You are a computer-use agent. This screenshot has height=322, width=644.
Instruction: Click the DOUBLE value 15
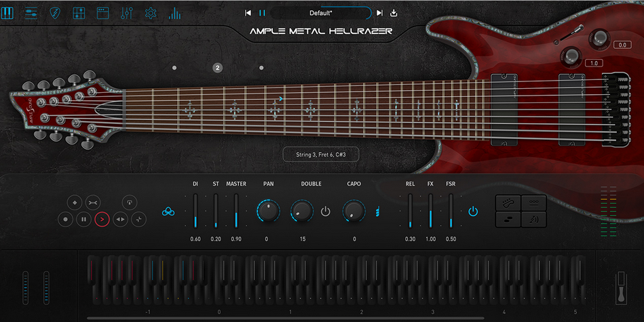pos(303,239)
